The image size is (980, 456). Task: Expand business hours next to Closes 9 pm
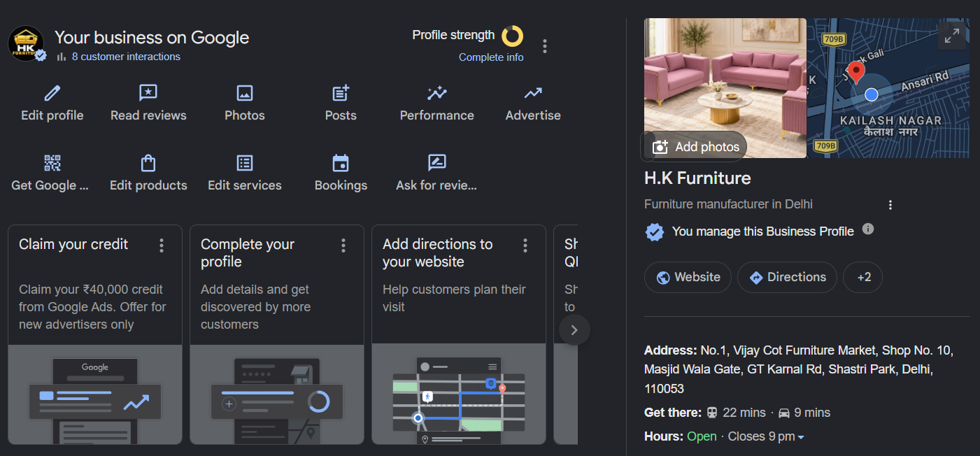[x=801, y=438]
